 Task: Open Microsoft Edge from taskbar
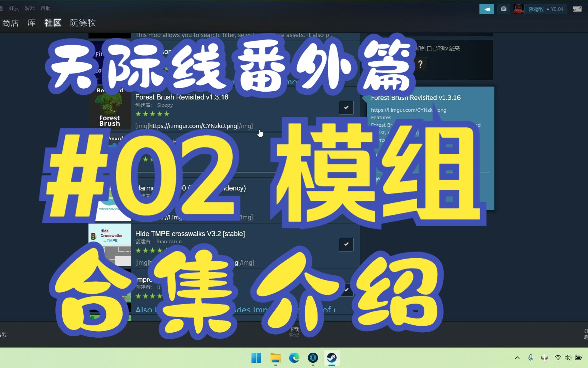click(x=294, y=358)
